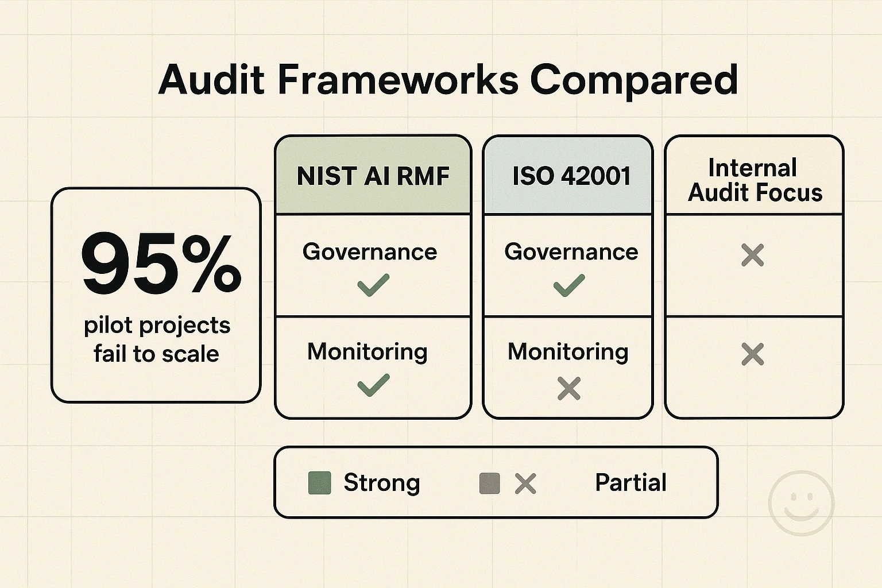The width and height of the screenshot is (882, 588).
Task: Switch to the NIST AI RMF tab
Action: pos(372,176)
